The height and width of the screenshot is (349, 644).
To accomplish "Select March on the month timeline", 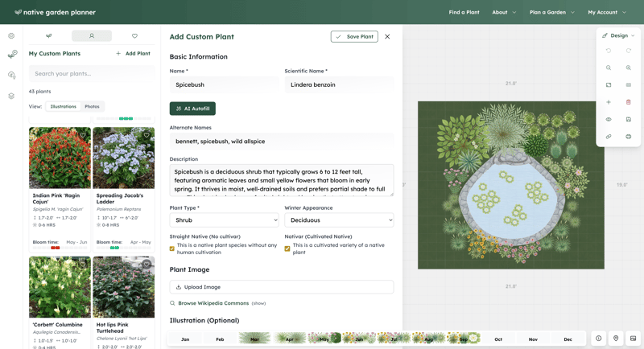I will coord(254,339).
